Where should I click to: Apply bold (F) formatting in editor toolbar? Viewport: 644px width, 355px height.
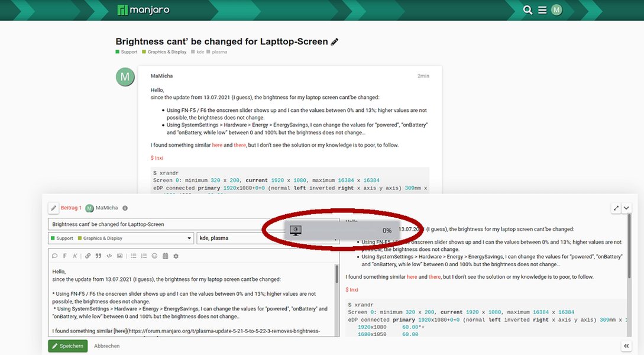pos(65,256)
